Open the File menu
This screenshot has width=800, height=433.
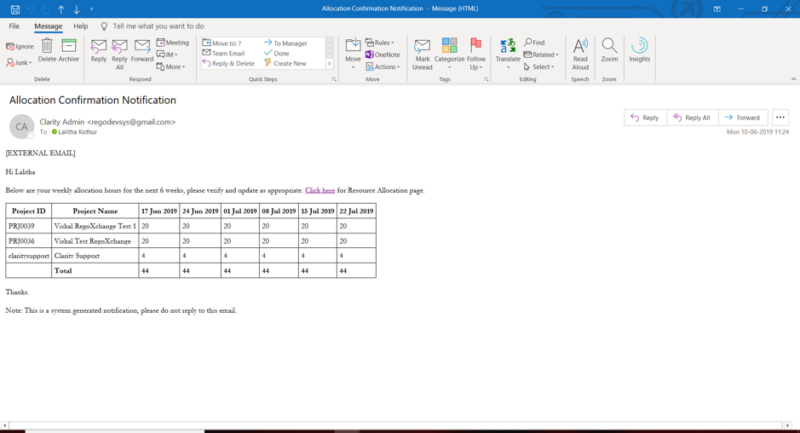pyautogui.click(x=14, y=26)
